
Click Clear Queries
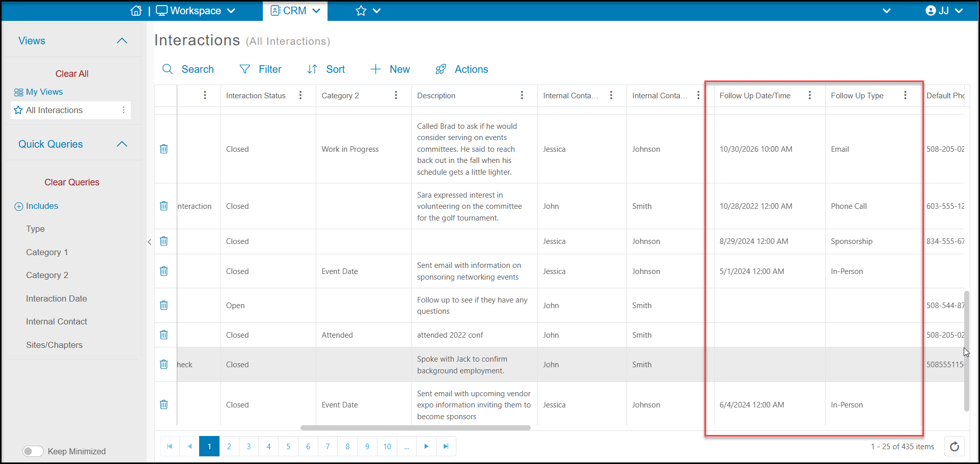click(72, 182)
